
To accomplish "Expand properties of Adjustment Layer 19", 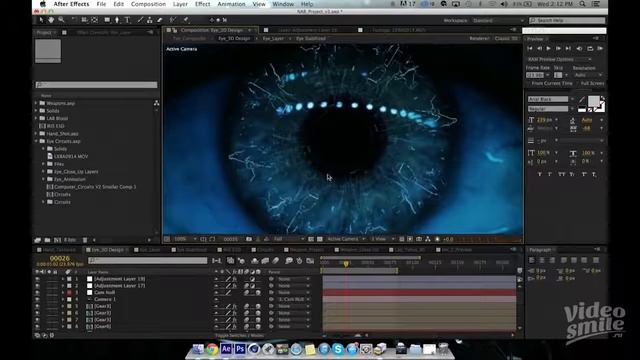I will 63,279.
